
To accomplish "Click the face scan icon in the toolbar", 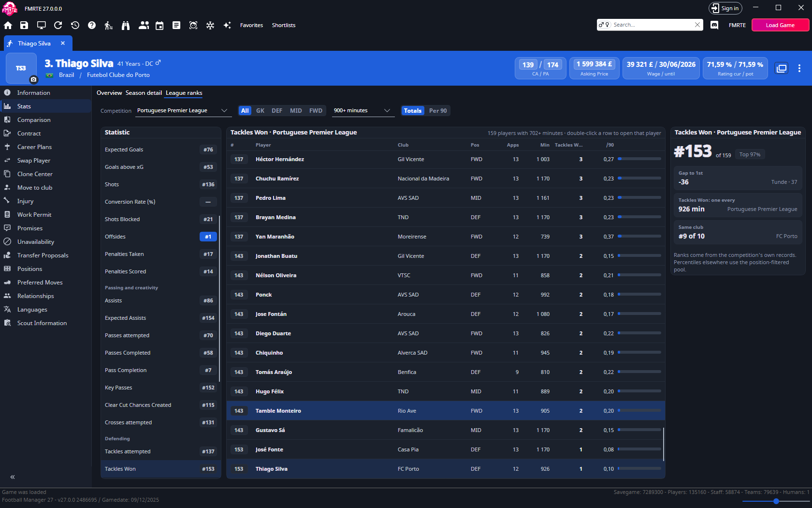I will pyautogui.click(x=193, y=25).
